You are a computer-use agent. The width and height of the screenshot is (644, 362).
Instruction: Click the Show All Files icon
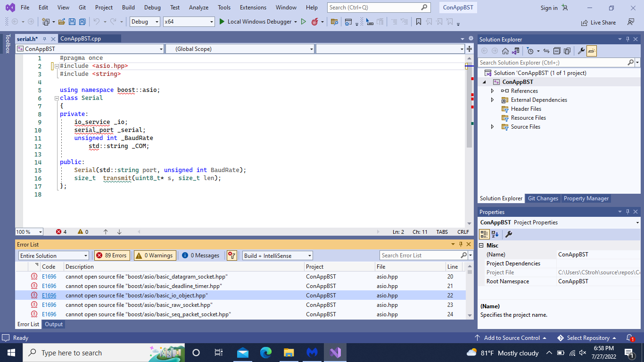click(x=567, y=51)
